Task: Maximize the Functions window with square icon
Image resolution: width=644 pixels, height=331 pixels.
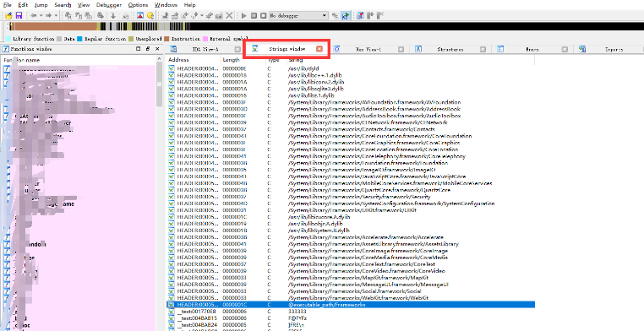Action: coord(139,49)
